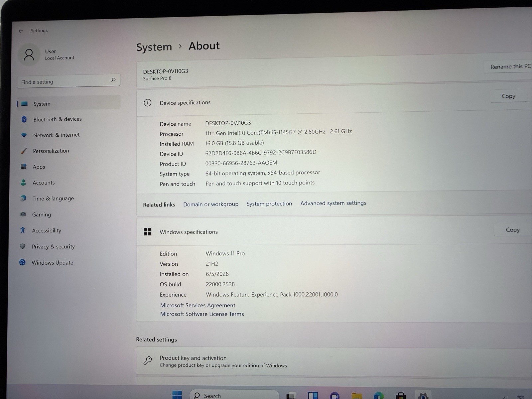Open Teams Chat from the taskbar
The width and height of the screenshot is (532, 399).
(335, 396)
